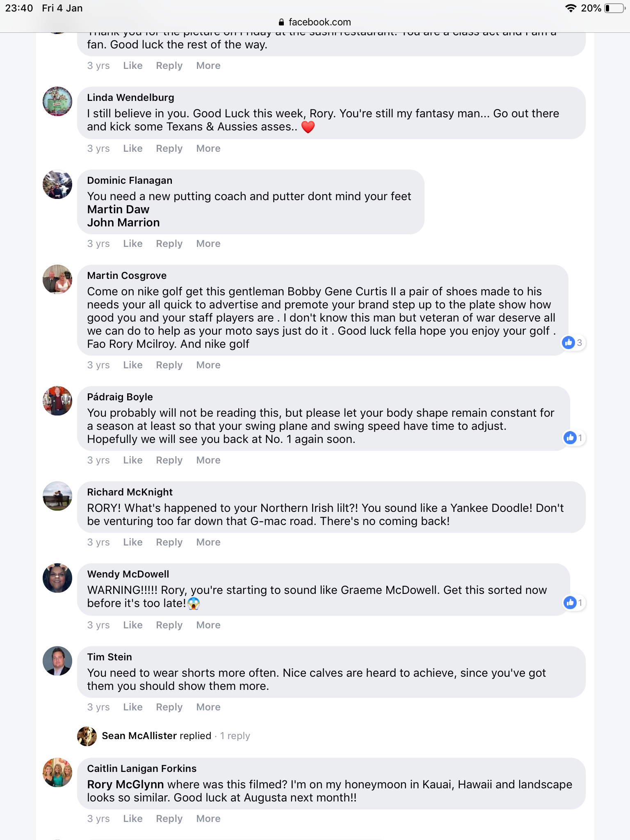
Task: Tap Linda Wendelburg's profile picture
Action: [57, 101]
